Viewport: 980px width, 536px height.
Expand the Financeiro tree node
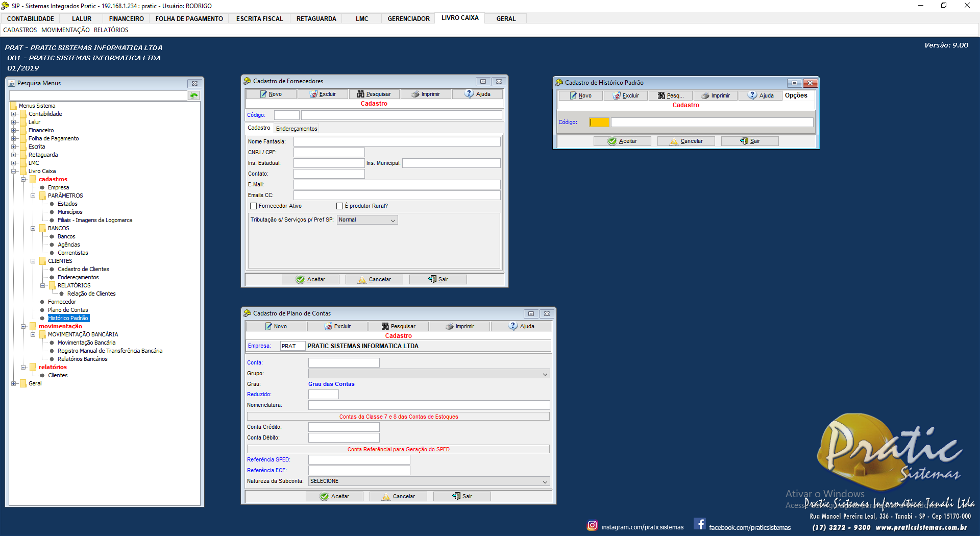[14, 131]
